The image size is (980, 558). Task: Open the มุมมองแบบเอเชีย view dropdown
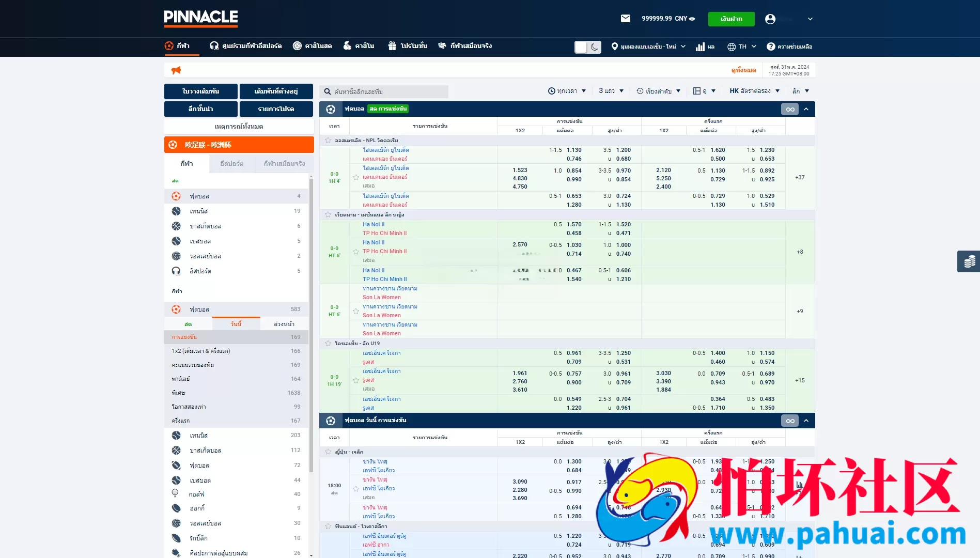648,47
